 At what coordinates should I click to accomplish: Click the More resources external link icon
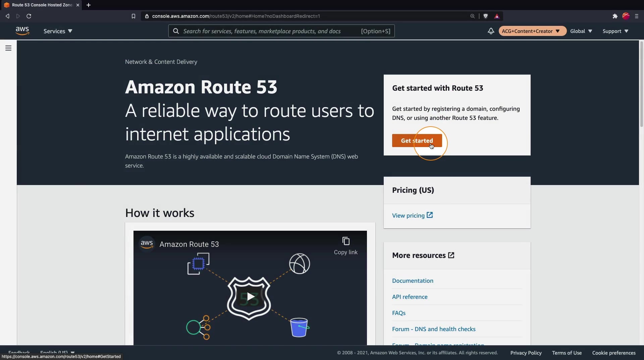[451, 255]
